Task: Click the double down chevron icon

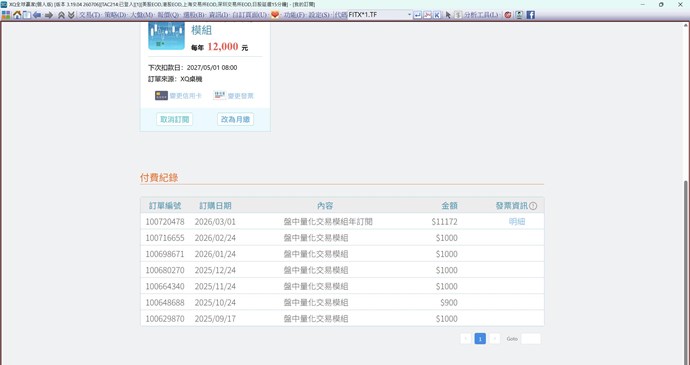Action: click(71, 15)
